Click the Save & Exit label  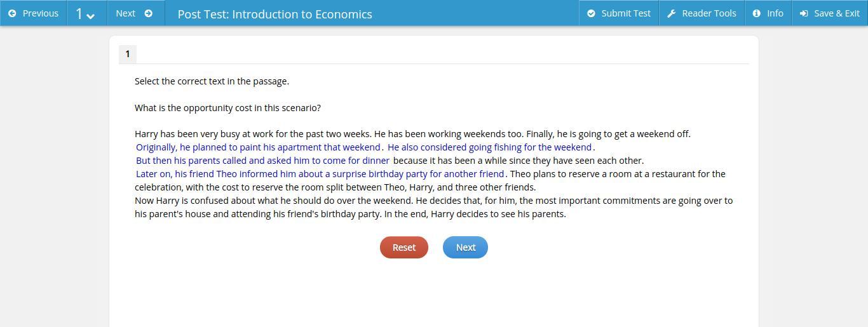(836, 13)
